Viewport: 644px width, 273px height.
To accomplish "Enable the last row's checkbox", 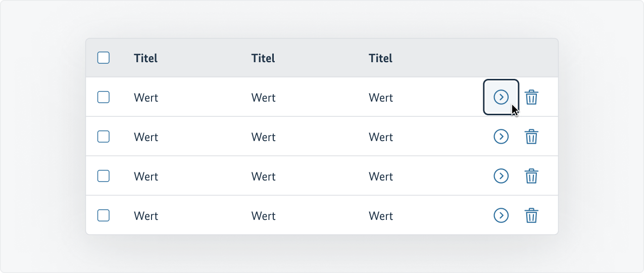I will tap(104, 215).
